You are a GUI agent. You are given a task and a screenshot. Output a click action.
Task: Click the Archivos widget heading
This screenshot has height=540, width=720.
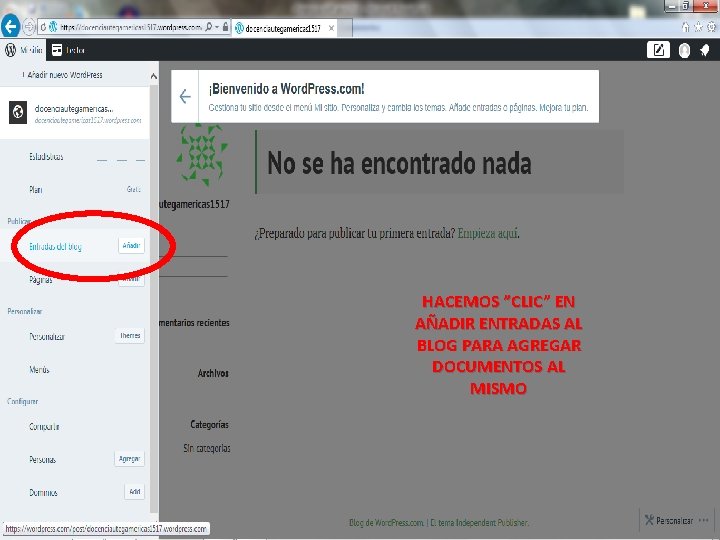pyautogui.click(x=213, y=373)
